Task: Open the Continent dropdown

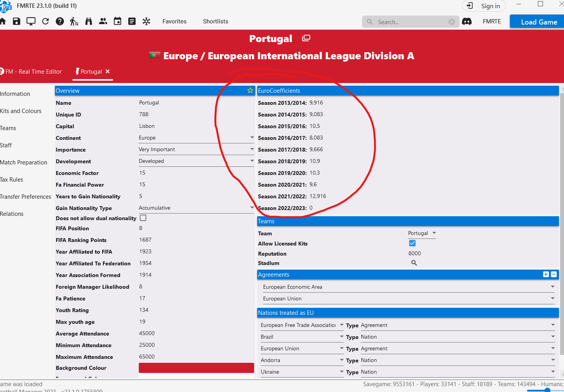Action: [196, 138]
